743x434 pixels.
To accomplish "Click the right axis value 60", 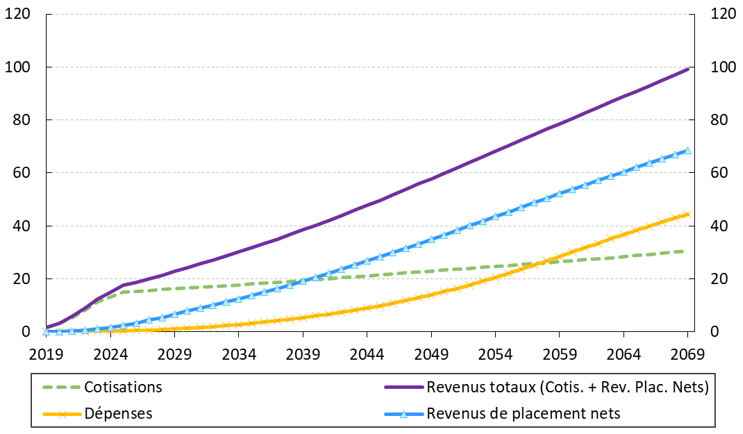I will click(719, 173).
